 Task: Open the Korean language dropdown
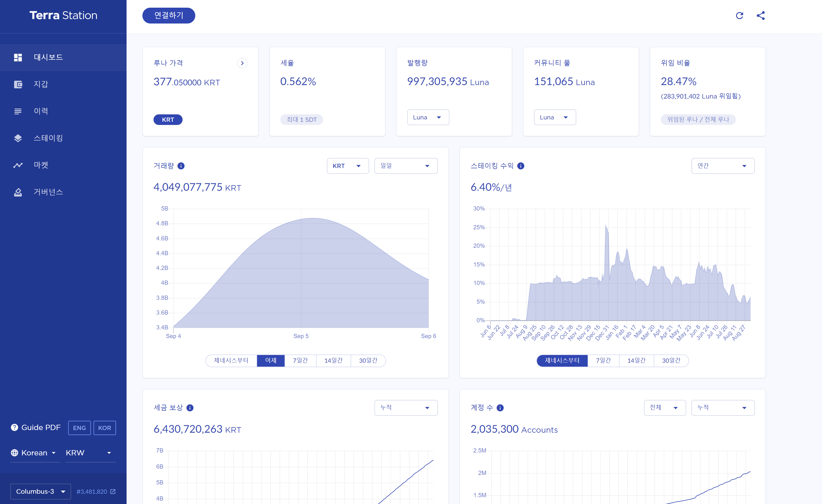[x=35, y=453]
